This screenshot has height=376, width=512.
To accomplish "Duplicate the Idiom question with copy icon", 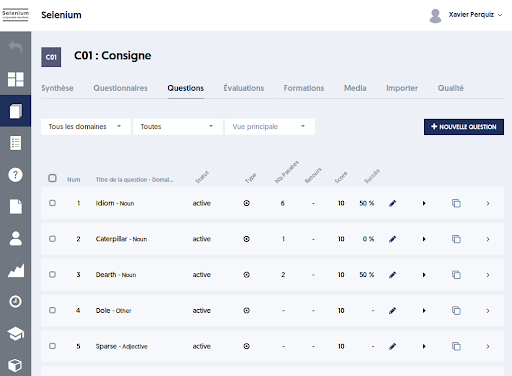I will coord(456,203).
